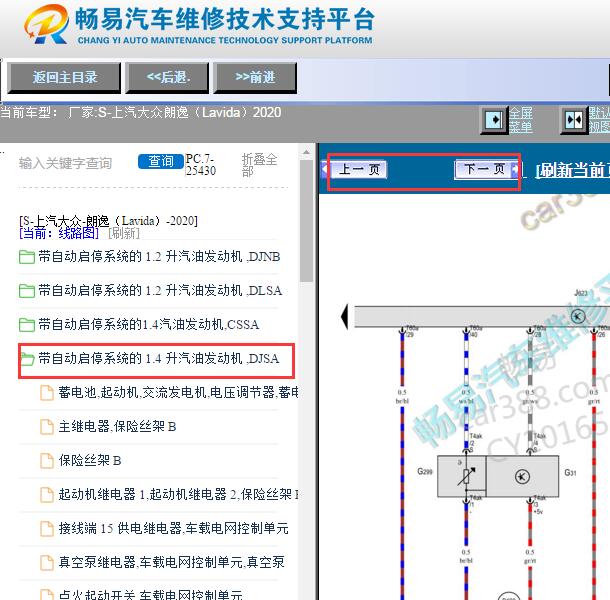Click the 当前车型 vehicle info text
610x600 pixels.
pos(141,112)
